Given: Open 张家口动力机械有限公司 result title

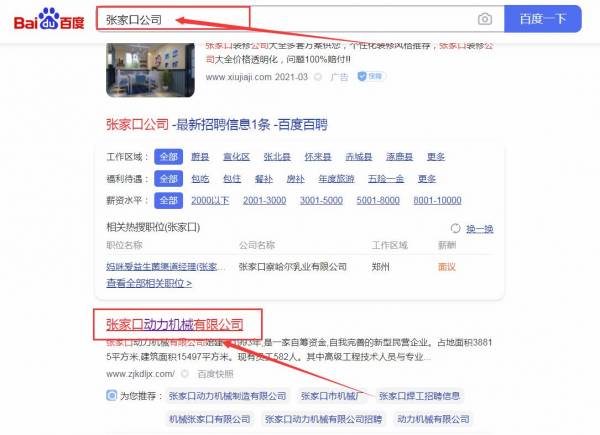Looking at the screenshot, I should [174, 324].
